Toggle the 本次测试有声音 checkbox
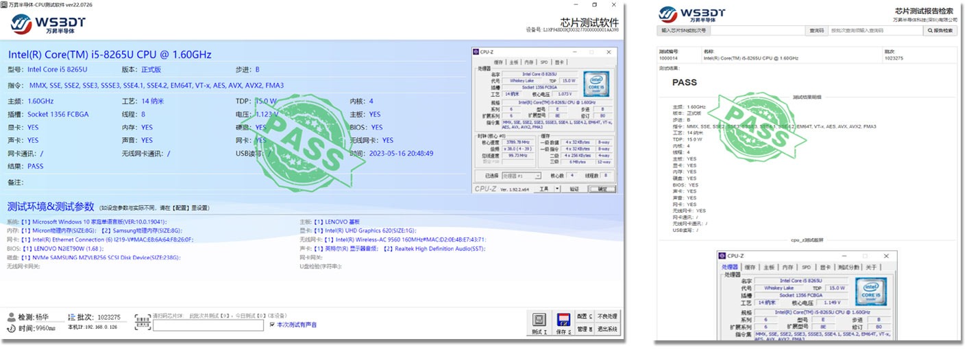Screen dimensions: 980x350 tap(272, 325)
